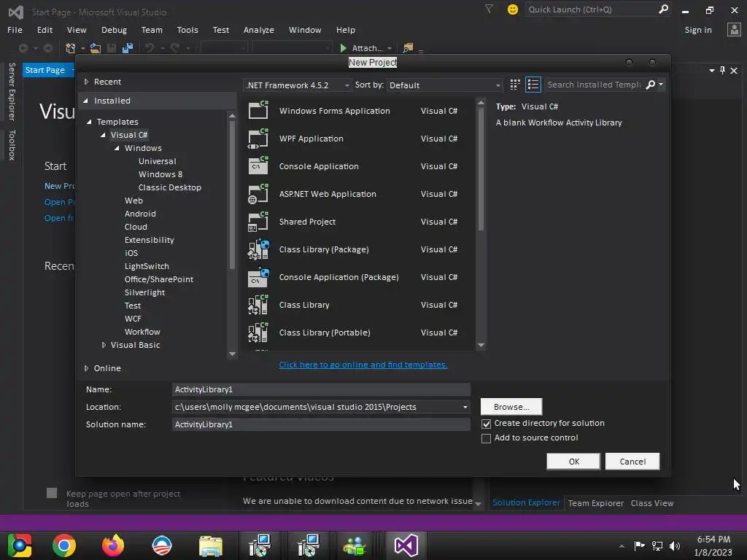Click the search magnifier in template search
The height and width of the screenshot is (560, 747).
[x=650, y=85]
